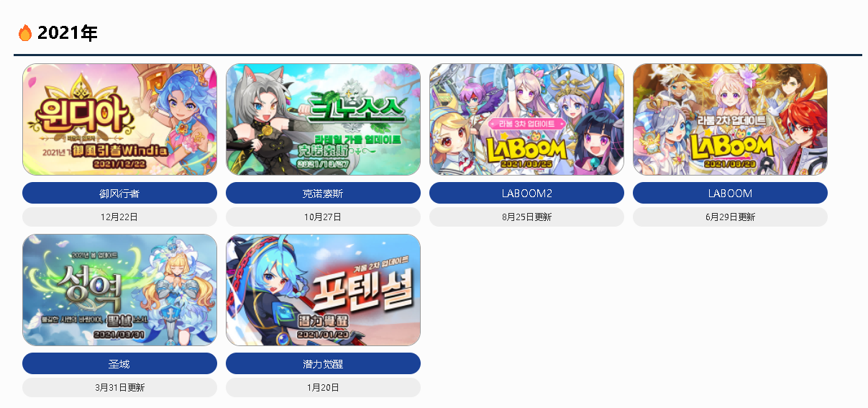Click the fire icon beside 2021年
Viewport: 868px width, 408px height.
click(x=25, y=33)
